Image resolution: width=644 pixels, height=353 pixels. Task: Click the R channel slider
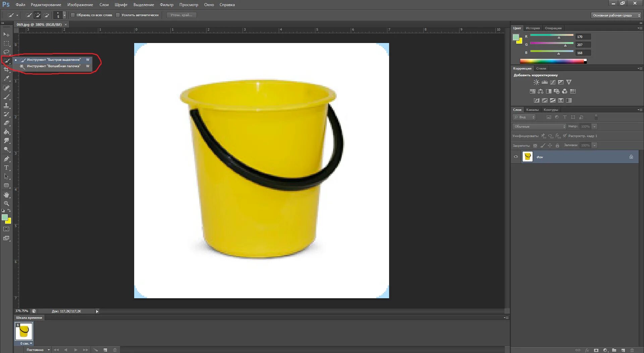click(552, 36)
